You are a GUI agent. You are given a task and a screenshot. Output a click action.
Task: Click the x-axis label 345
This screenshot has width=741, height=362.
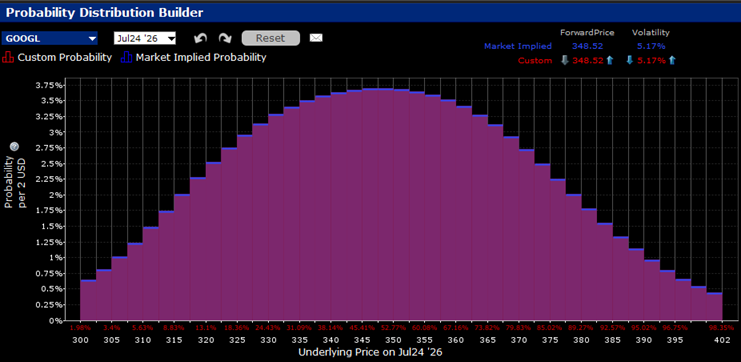[362, 340]
